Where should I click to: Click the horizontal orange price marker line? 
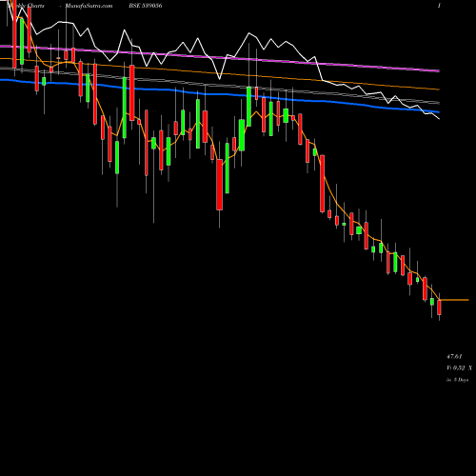pos(454,300)
